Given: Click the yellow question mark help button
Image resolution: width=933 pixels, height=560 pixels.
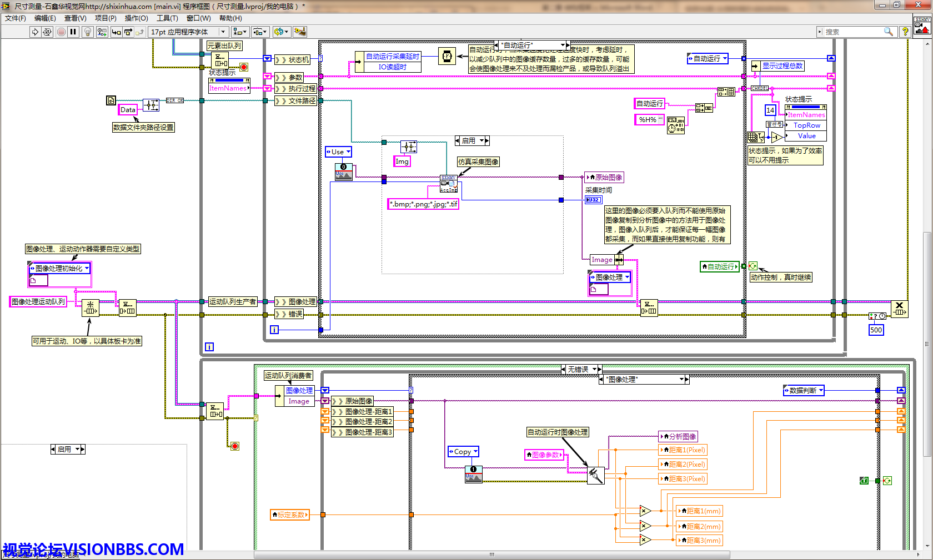Looking at the screenshot, I should (x=905, y=32).
